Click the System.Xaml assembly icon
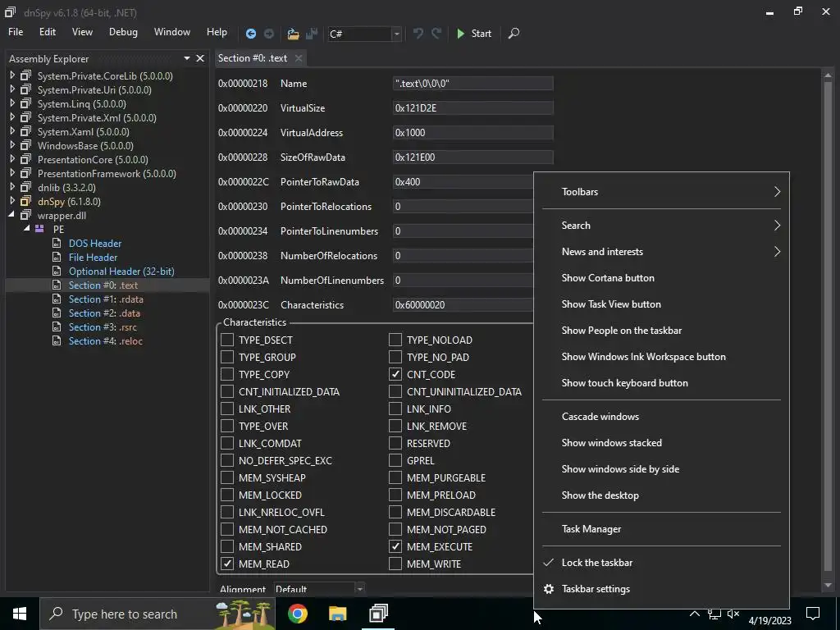 [25, 131]
